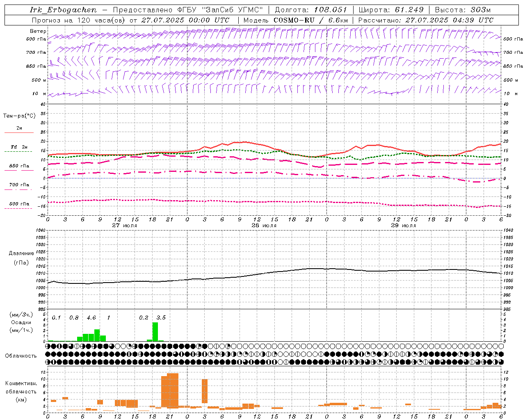Image resolution: width=525 pixels, height=420 pixels.
Task: Click the 3-hour precipitation value 4.6
Action: [91, 317]
